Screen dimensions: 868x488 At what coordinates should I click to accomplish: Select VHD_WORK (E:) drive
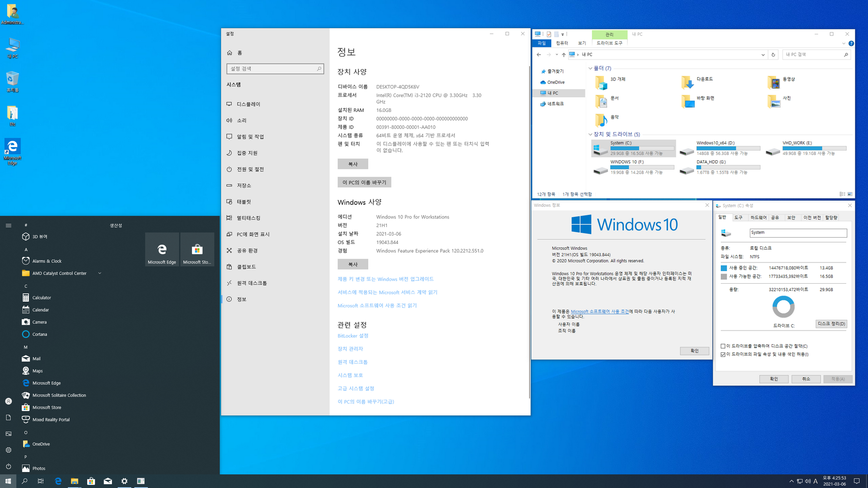pyautogui.click(x=806, y=148)
